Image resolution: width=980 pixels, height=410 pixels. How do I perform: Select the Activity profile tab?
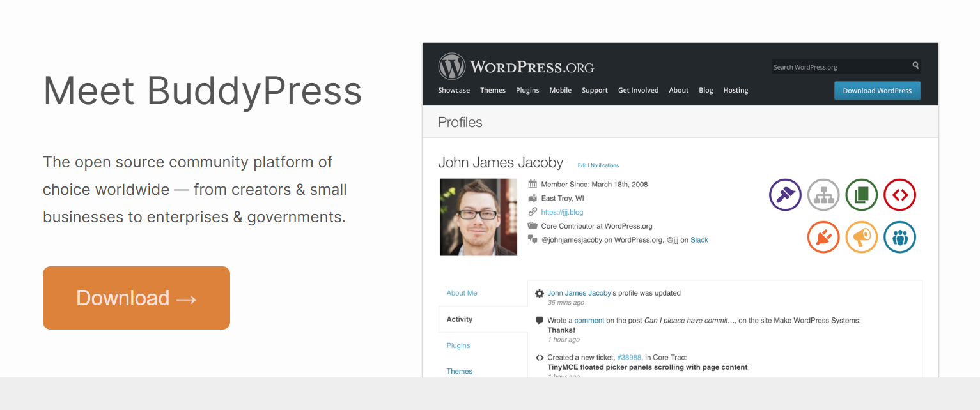pyautogui.click(x=459, y=319)
